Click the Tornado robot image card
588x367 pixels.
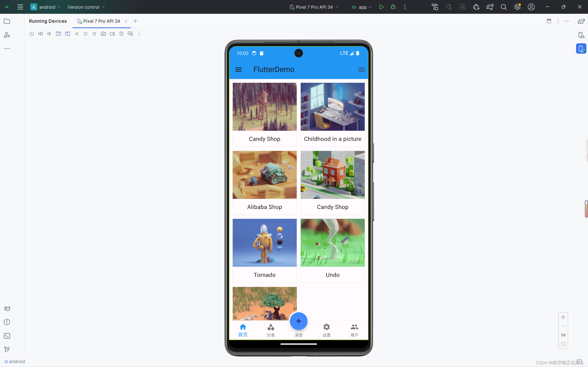coord(264,243)
